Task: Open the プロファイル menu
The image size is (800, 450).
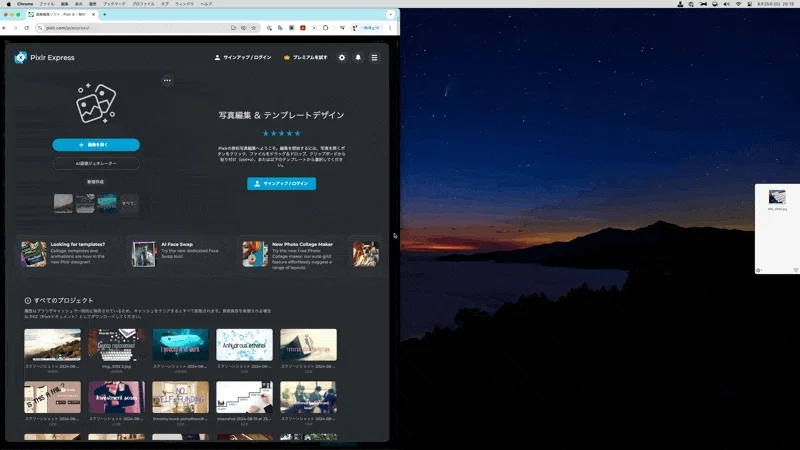Action: coord(143,4)
